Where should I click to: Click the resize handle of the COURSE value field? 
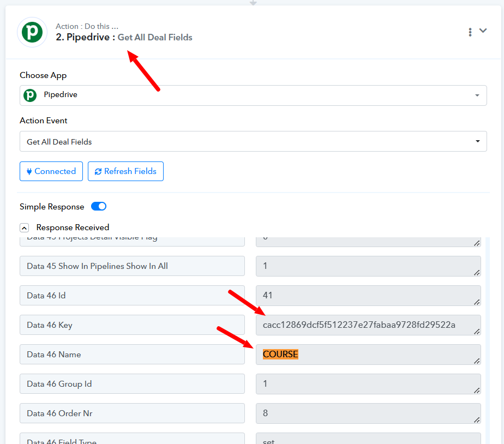(x=477, y=361)
